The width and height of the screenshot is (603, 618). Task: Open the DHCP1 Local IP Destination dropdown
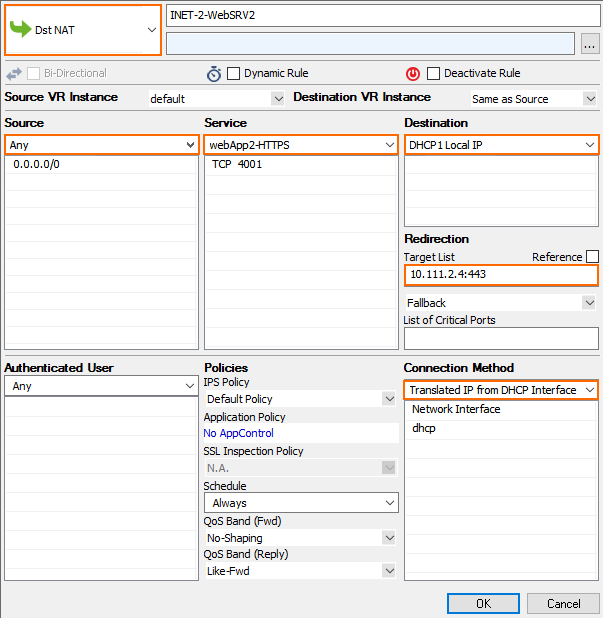[x=501, y=145]
